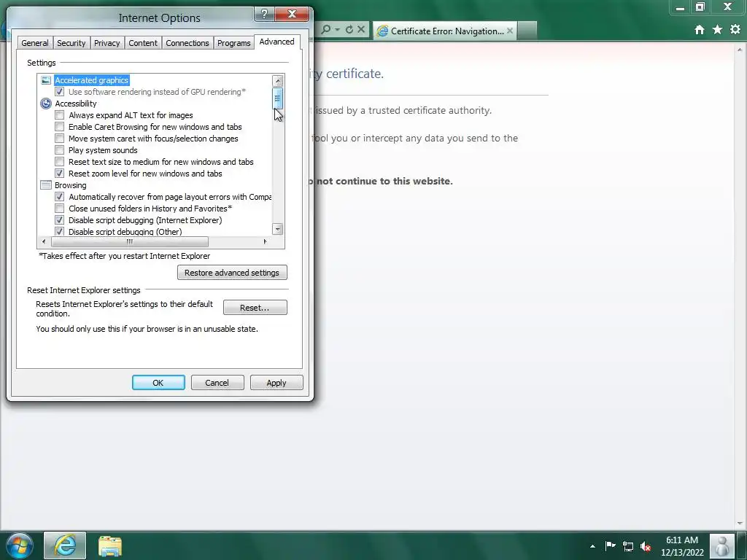Click the browser refresh icon
The width and height of the screenshot is (747, 560).
(x=349, y=29)
